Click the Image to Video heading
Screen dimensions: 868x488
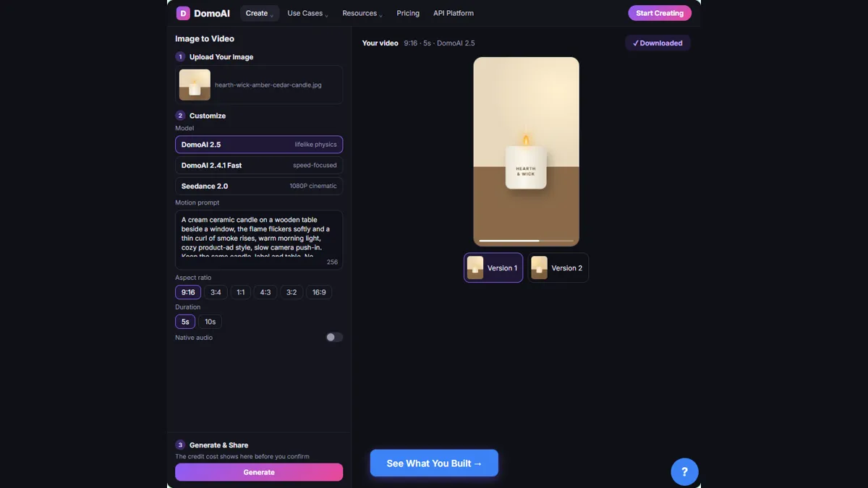205,39
